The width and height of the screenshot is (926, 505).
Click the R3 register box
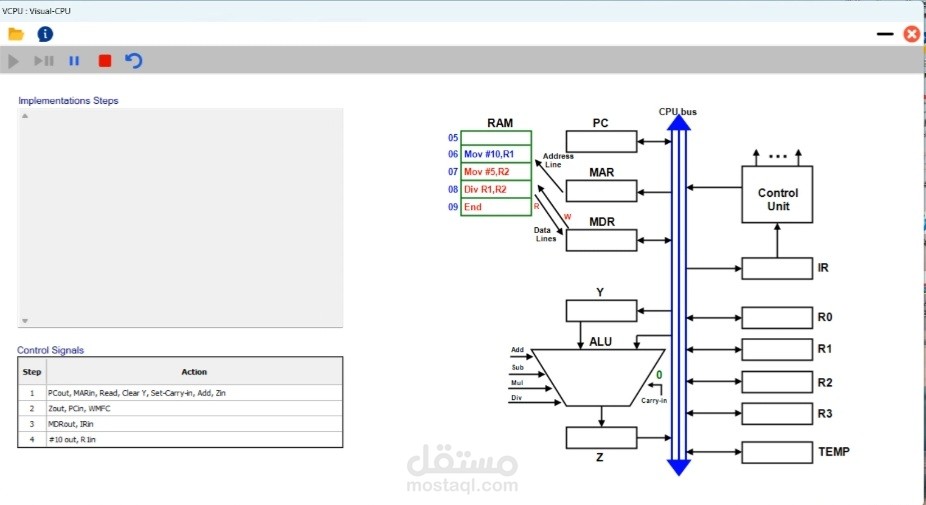click(777, 413)
